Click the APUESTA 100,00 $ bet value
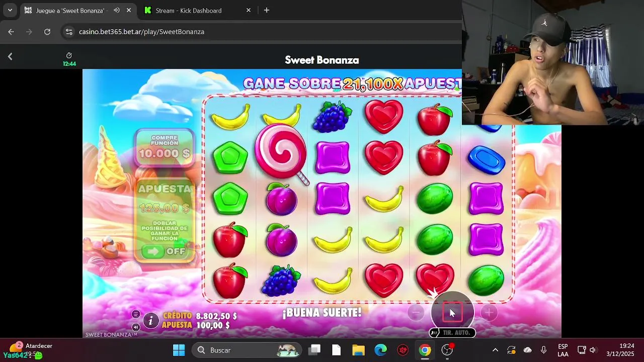 196,325
